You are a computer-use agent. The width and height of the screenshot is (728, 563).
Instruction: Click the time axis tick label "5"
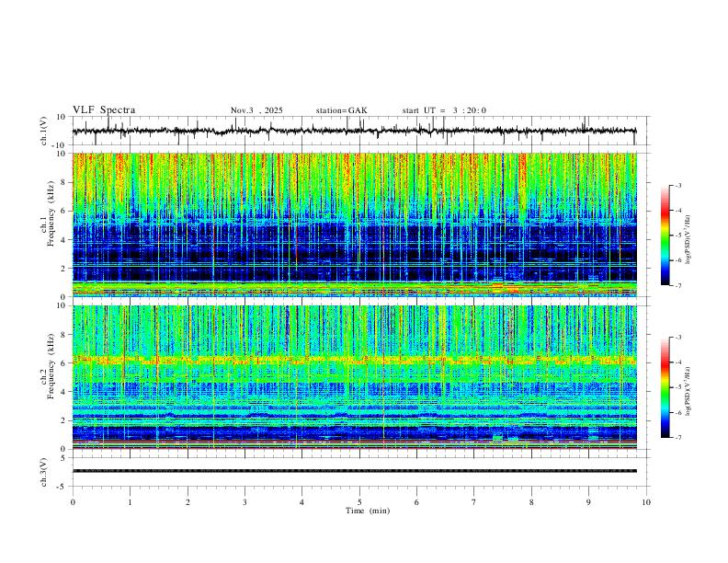pyautogui.click(x=359, y=502)
